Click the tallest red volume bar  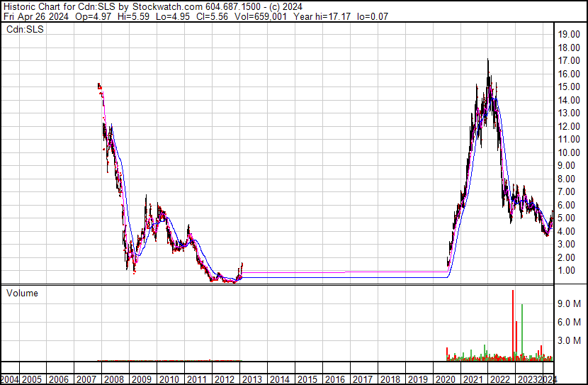(513, 325)
